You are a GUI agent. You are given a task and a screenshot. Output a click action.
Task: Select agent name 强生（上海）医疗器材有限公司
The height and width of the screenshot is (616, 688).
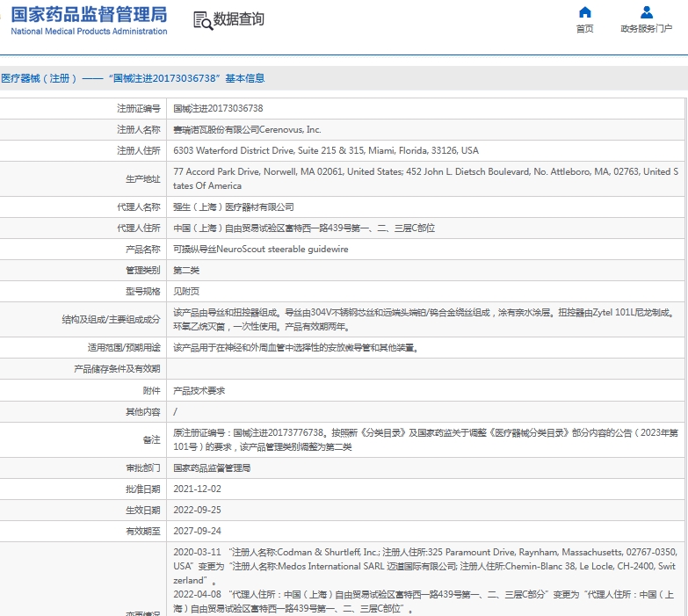point(234,207)
